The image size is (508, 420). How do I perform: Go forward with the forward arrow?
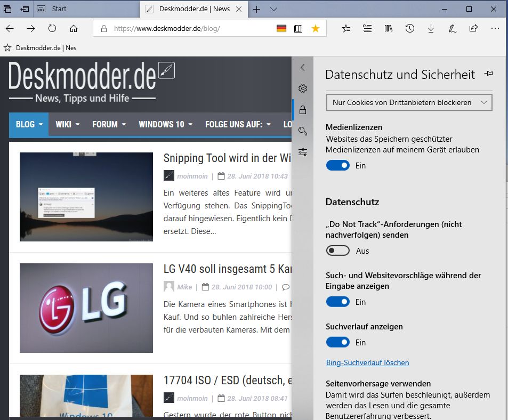click(x=31, y=28)
